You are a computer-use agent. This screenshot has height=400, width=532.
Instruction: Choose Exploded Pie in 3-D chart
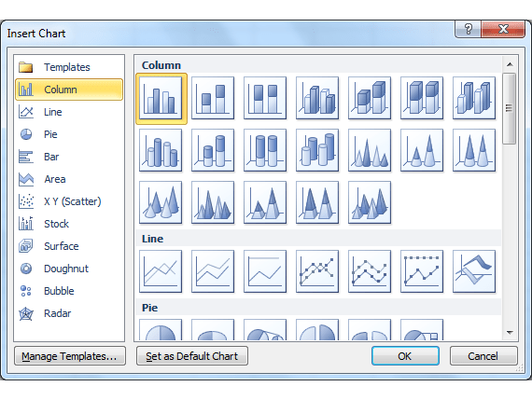coord(370,330)
